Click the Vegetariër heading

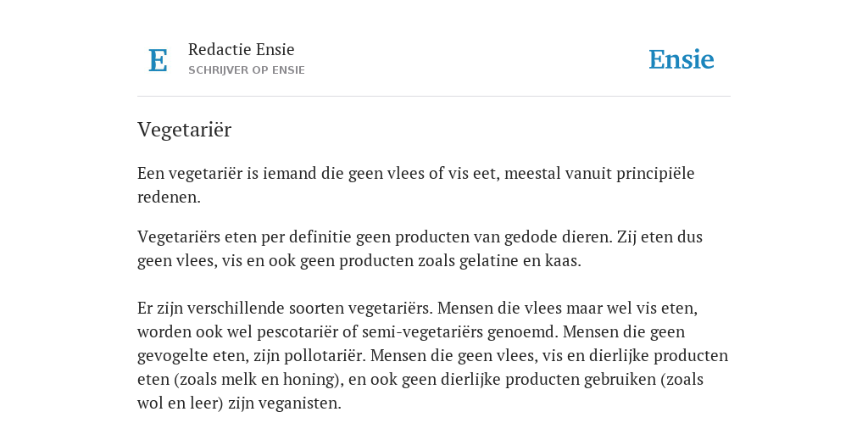tap(184, 130)
